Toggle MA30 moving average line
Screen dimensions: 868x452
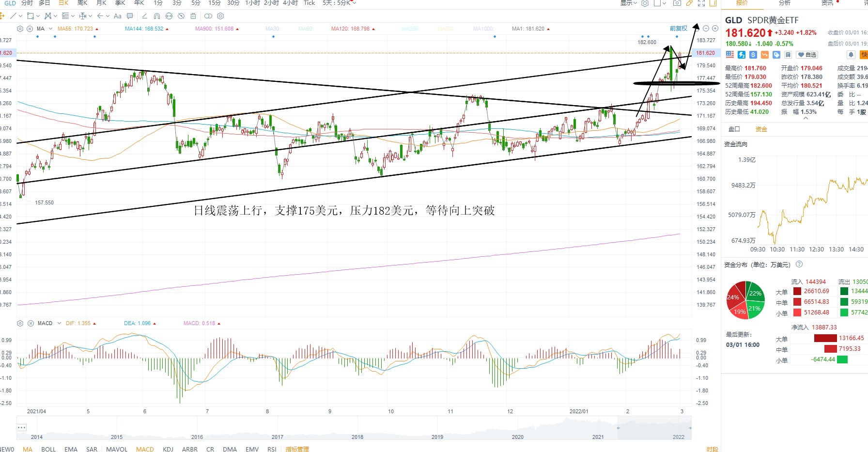click(x=273, y=29)
